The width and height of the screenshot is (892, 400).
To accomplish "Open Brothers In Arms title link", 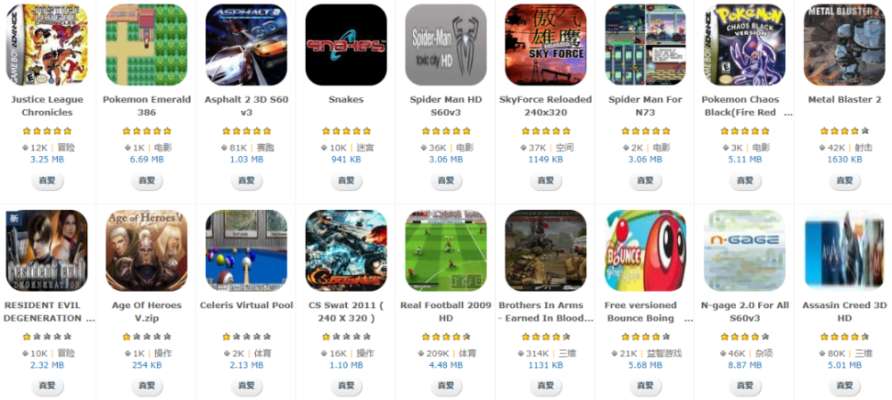I will 546,312.
